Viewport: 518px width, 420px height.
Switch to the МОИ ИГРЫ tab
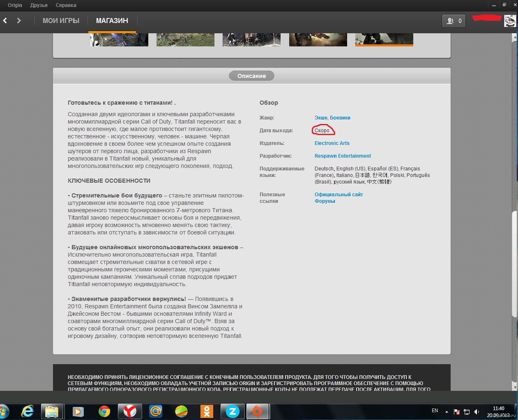pos(61,21)
